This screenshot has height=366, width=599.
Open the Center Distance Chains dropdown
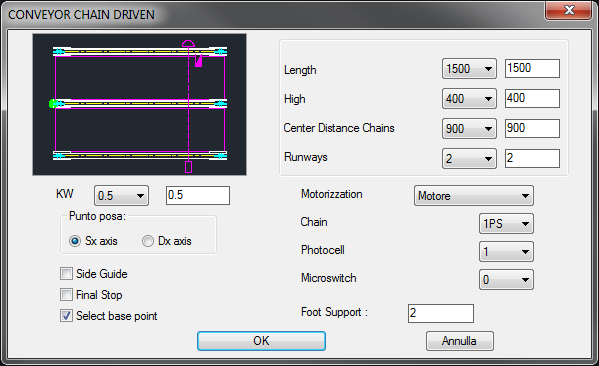pyautogui.click(x=469, y=128)
